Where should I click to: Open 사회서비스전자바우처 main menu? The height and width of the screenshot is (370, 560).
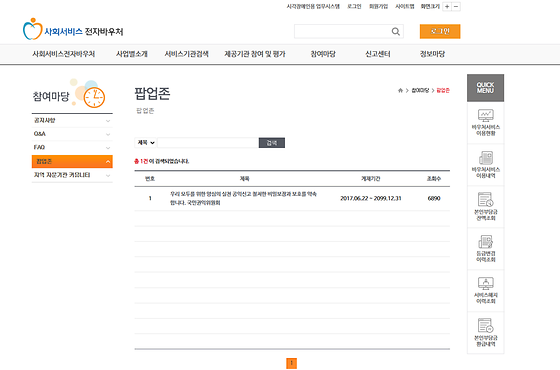pyautogui.click(x=64, y=54)
